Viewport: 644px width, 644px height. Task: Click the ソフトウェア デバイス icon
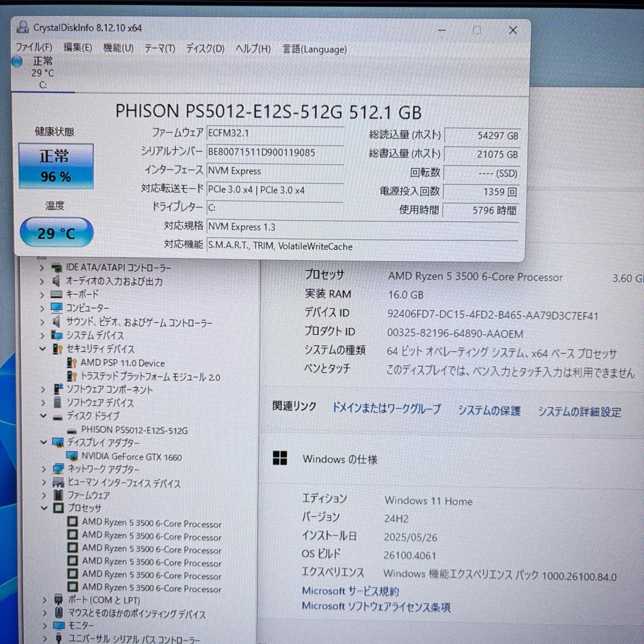click(58, 402)
